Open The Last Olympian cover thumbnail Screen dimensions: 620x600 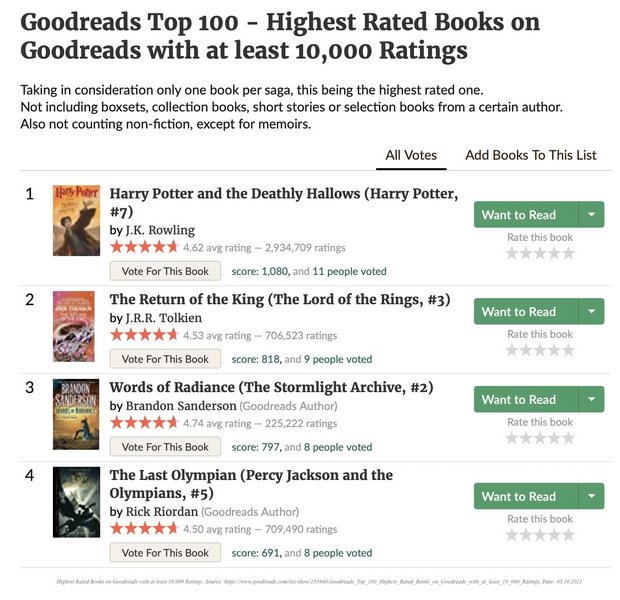pos(76,502)
